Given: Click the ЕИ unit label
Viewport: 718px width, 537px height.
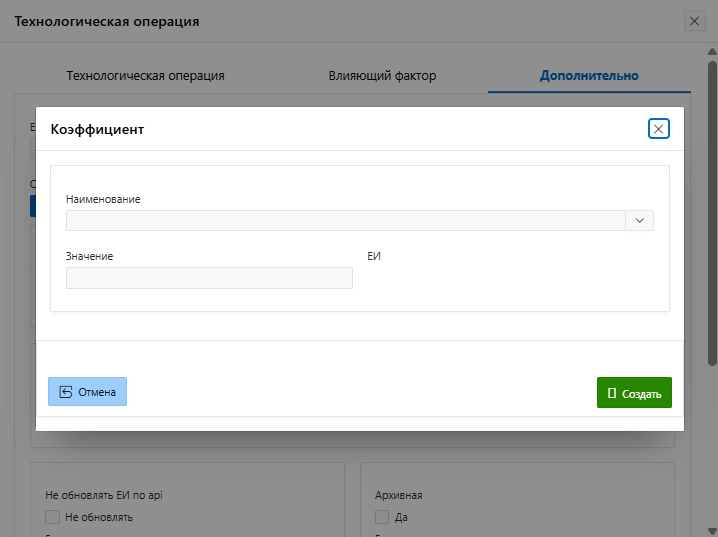Looking at the screenshot, I should (x=374, y=256).
